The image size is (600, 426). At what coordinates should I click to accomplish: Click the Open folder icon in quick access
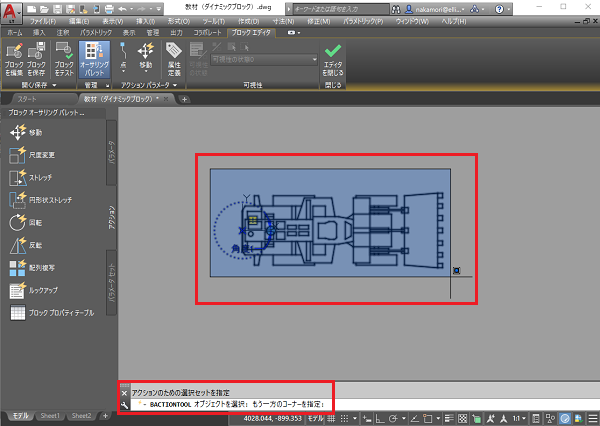pos(44,9)
